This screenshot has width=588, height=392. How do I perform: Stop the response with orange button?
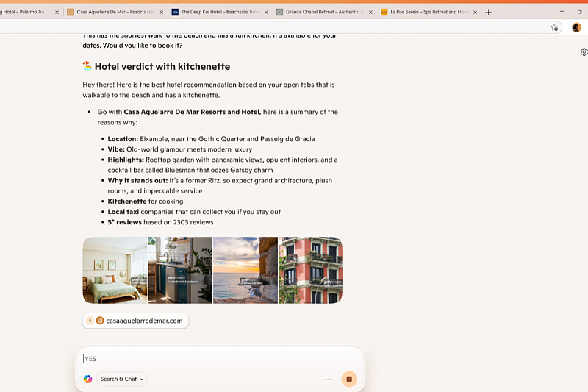349,379
